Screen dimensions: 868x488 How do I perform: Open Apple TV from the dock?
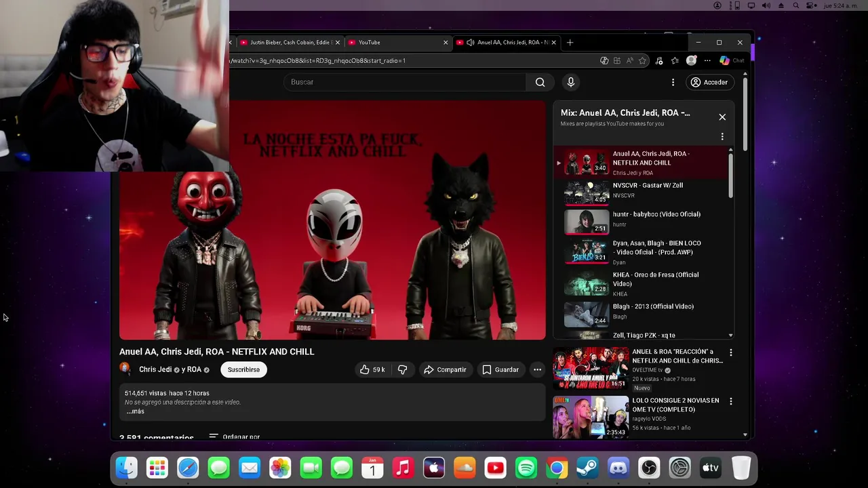pos(710,468)
